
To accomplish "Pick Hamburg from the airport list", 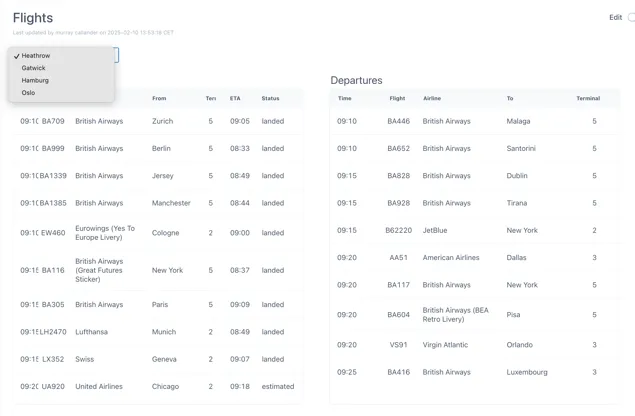I will click(x=61, y=80).
